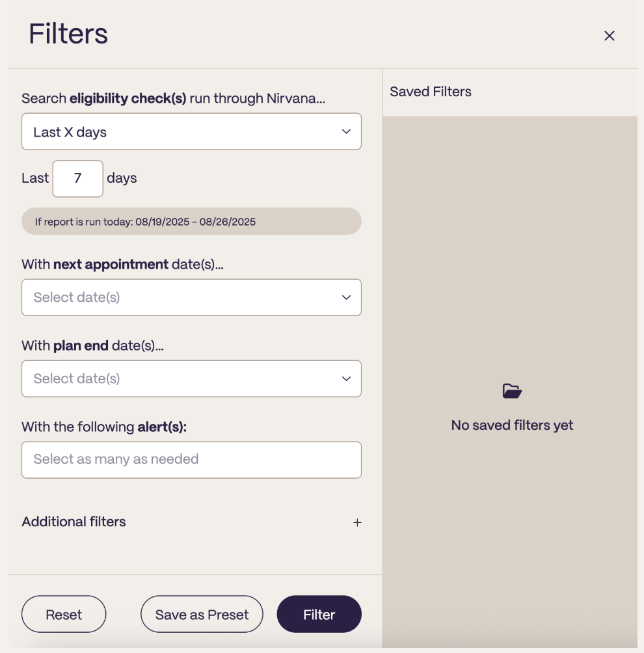Click the chevron in Last X days dropdown
Screen dimensions: 644x653
point(346,131)
